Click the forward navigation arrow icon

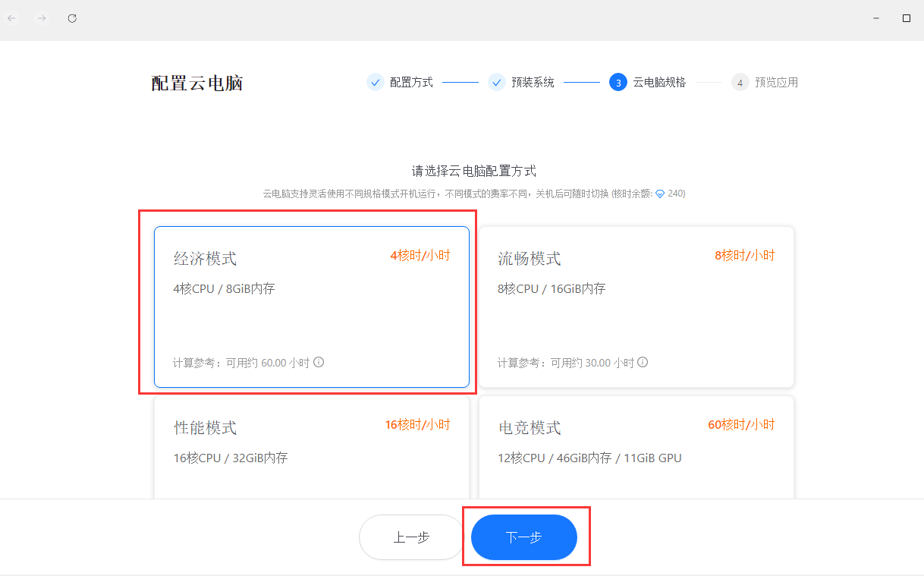[x=42, y=18]
